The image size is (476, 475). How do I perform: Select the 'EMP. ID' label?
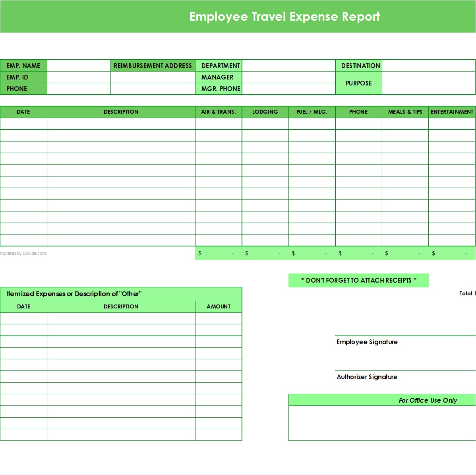[23, 77]
